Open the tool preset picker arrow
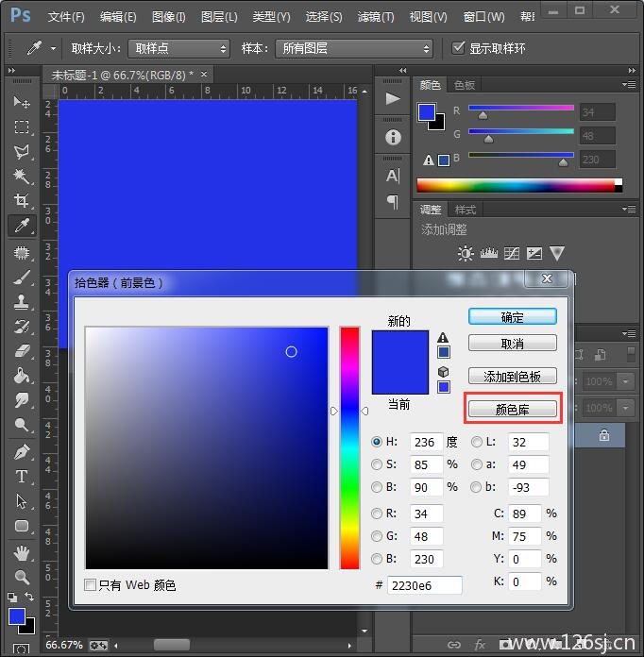The width and height of the screenshot is (644, 657). pyautogui.click(x=53, y=48)
